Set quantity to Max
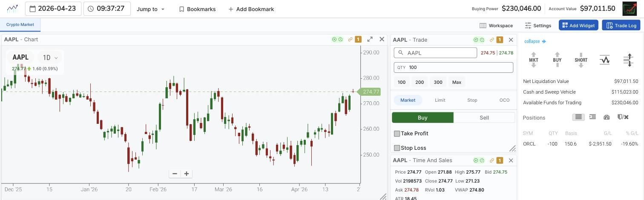This screenshot has height=200, width=644. click(457, 82)
